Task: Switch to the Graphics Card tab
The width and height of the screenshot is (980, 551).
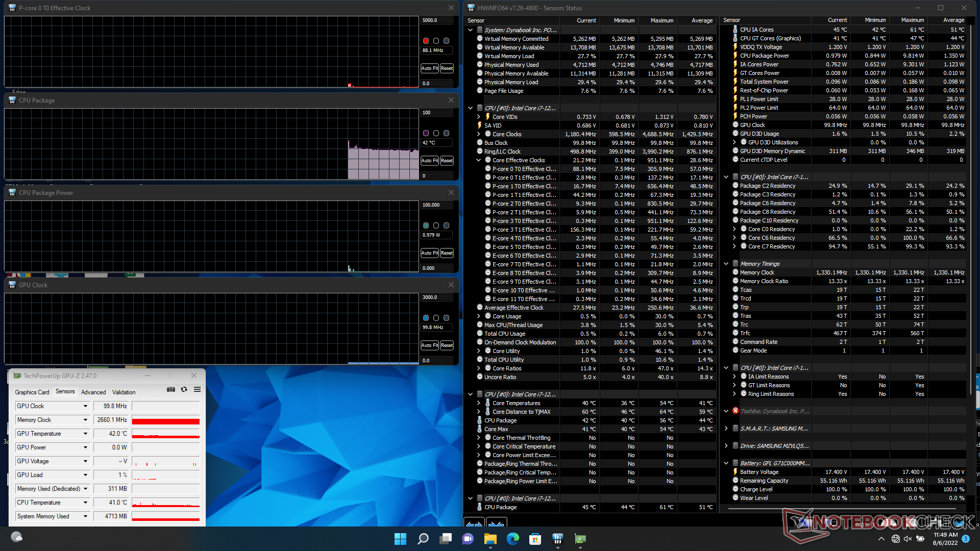Action: pos(32,392)
